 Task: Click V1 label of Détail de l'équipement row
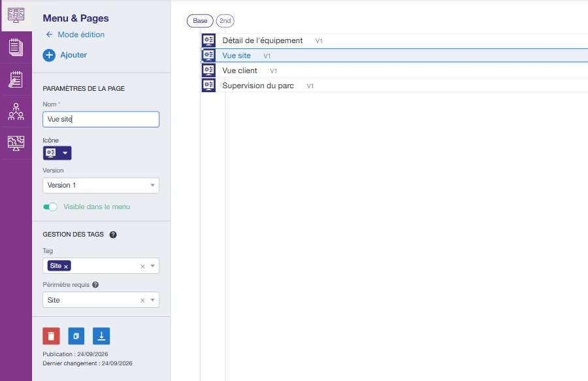[319, 41]
